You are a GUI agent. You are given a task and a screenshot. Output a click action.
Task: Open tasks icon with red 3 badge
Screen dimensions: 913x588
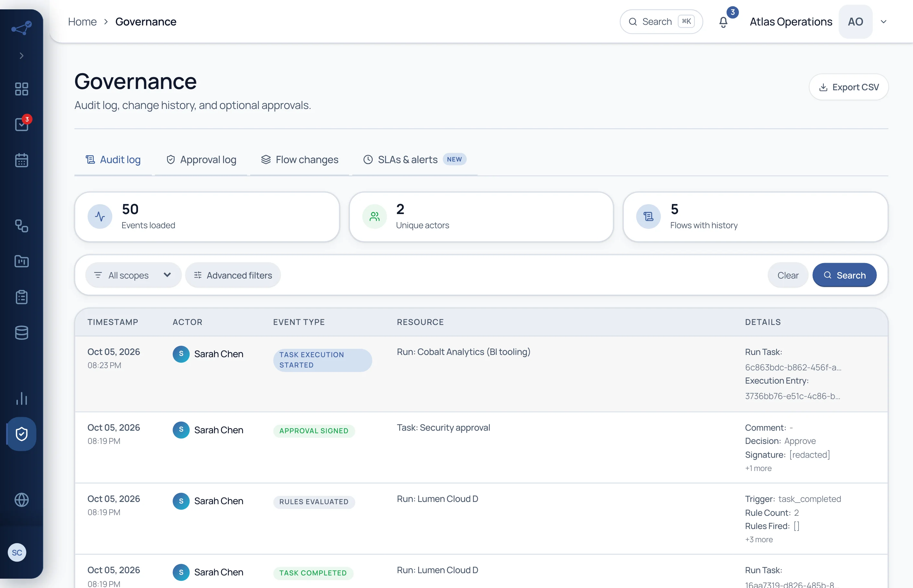pyautogui.click(x=22, y=124)
